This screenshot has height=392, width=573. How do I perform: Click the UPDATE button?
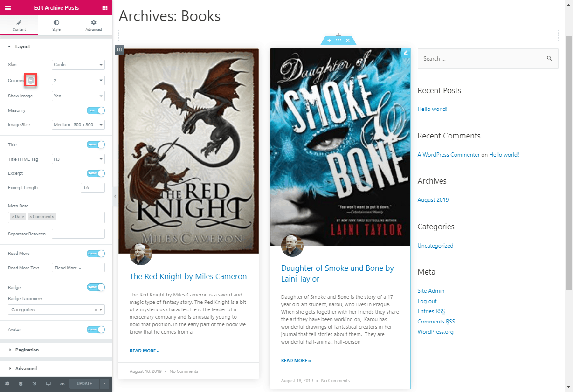click(x=84, y=384)
